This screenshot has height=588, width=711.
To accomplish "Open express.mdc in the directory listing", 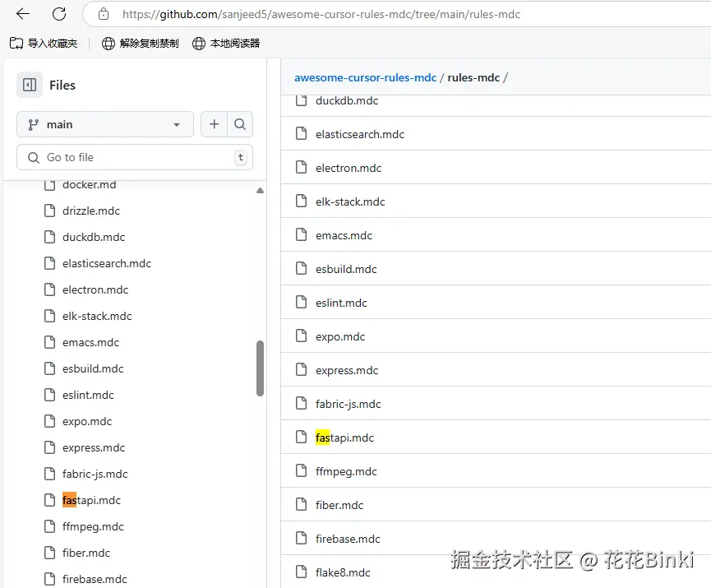I will (x=346, y=370).
